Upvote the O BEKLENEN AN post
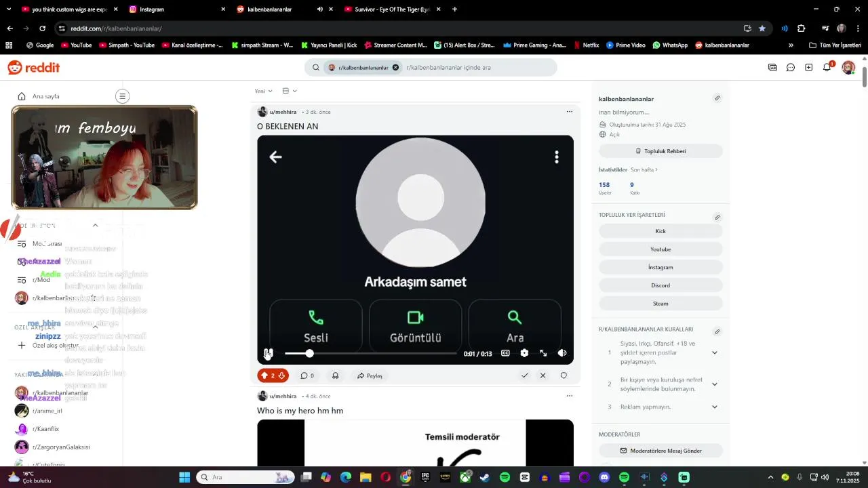This screenshot has width=868, height=488. click(264, 375)
